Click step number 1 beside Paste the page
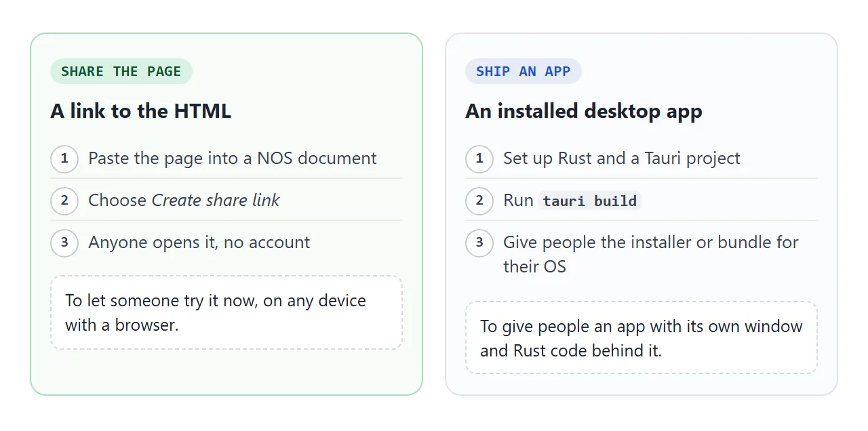This screenshot has height=431, width=868. pos(64,159)
